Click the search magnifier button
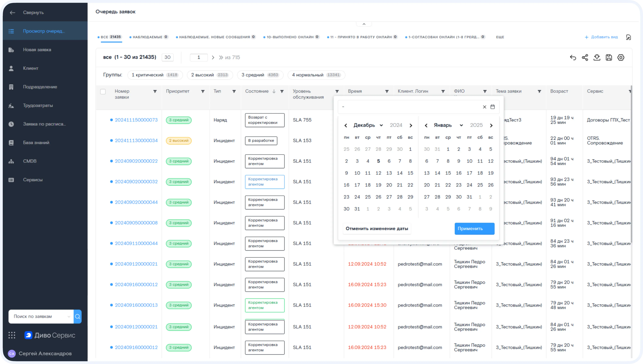Image resolution: width=643 pixels, height=364 pixels. click(78, 317)
